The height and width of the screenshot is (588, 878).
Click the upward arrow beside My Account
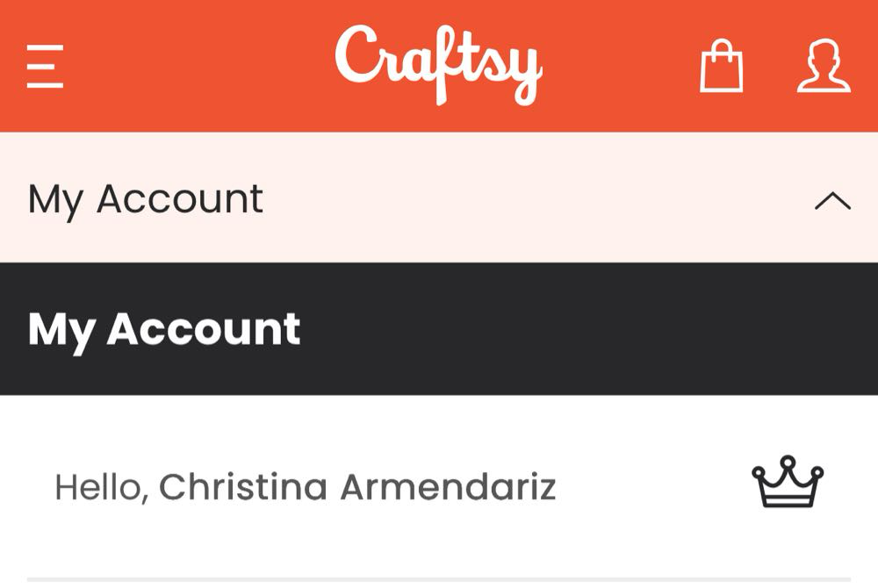832,201
